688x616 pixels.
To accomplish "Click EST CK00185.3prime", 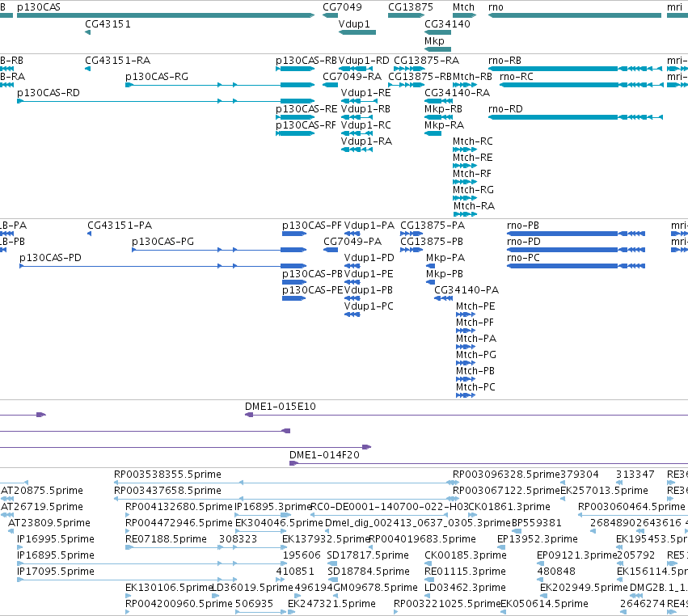I will [466, 555].
